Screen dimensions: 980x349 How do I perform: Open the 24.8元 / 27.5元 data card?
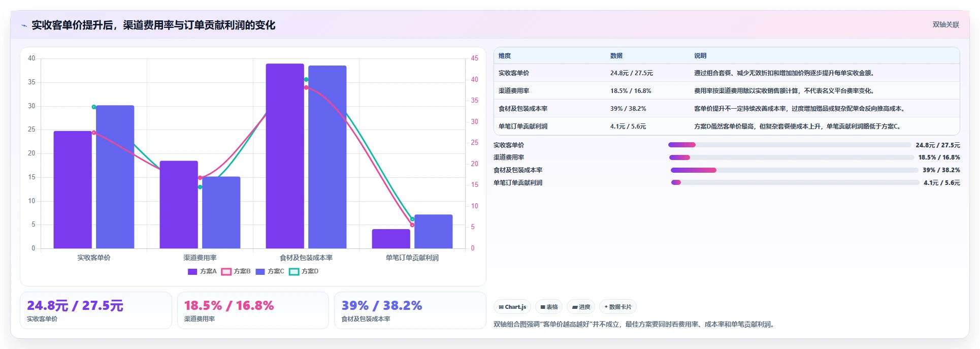tap(96, 310)
